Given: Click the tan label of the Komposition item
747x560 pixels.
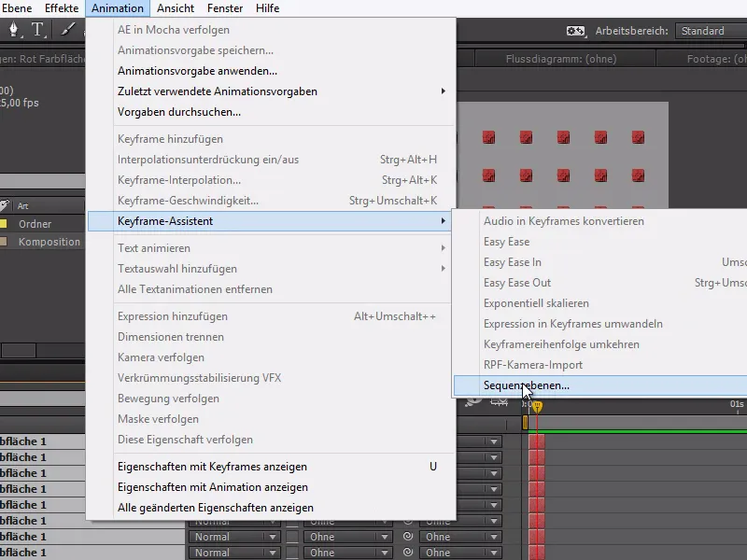Looking at the screenshot, I should point(4,242).
